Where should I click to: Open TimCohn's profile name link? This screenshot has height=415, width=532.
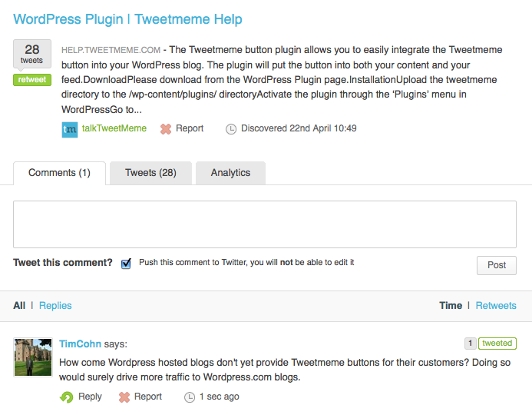tap(80, 344)
